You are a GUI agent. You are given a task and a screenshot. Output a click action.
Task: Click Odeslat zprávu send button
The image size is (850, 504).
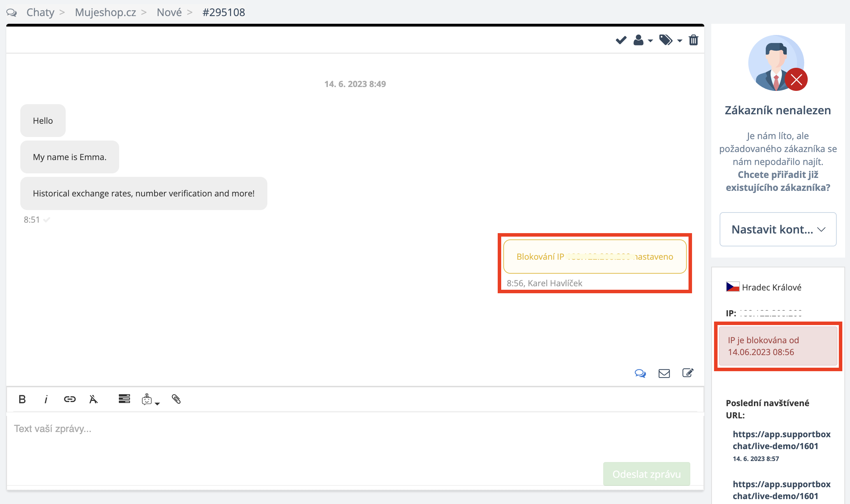[646, 474]
